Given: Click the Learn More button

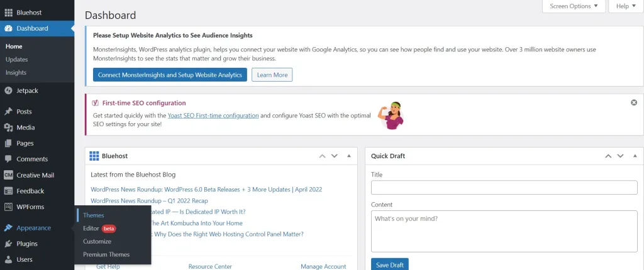Looking at the screenshot, I should [x=272, y=75].
